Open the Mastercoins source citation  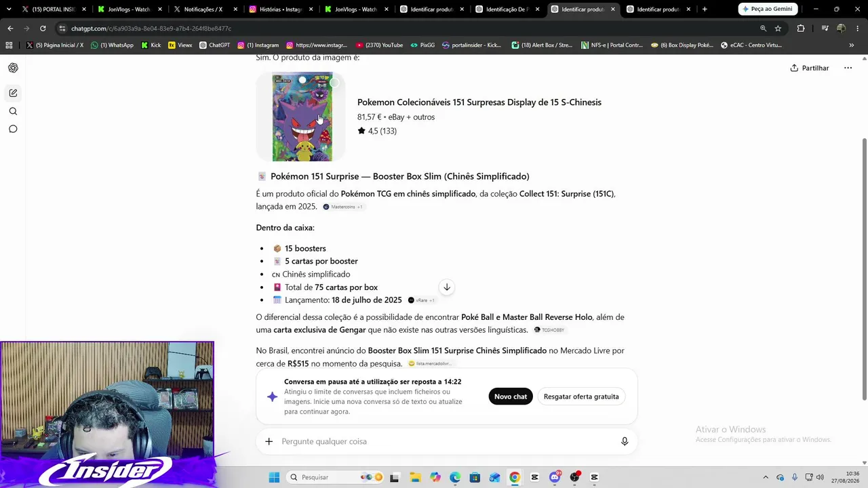coord(342,207)
